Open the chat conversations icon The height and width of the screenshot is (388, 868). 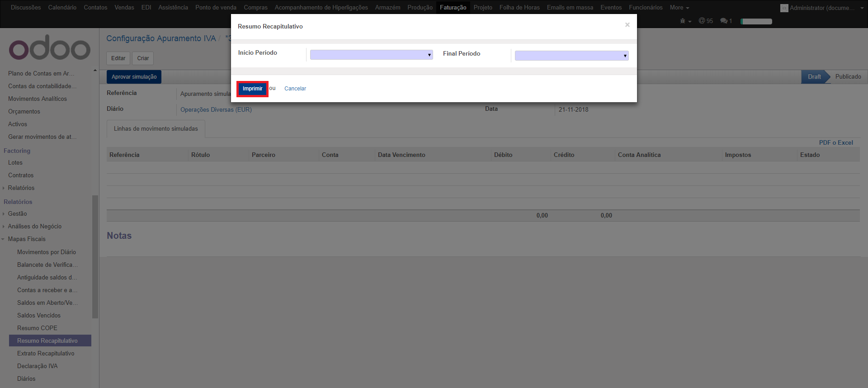point(726,21)
